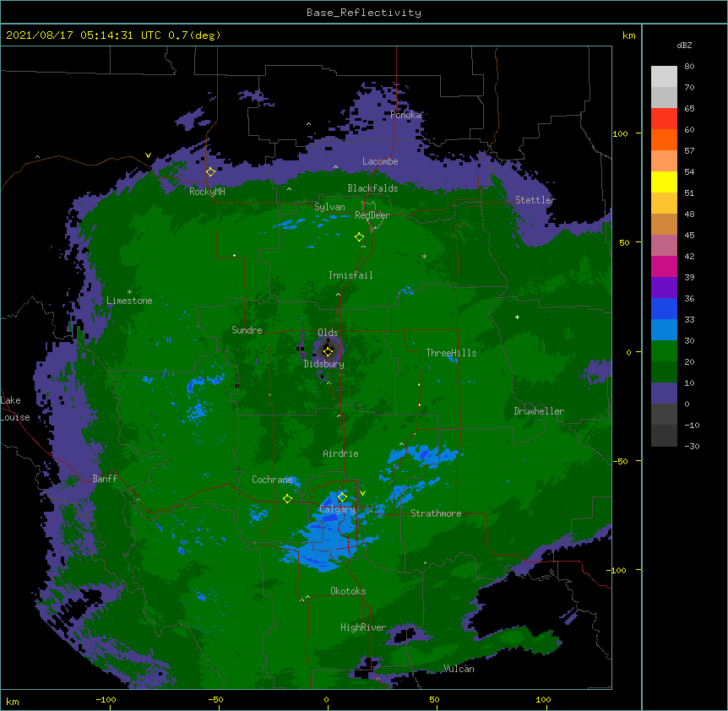Click the Sylvan label
728x711 pixels.
[329, 207]
